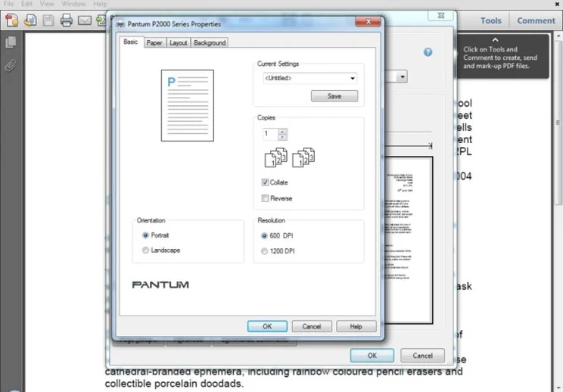Open the Tools panel

click(490, 21)
